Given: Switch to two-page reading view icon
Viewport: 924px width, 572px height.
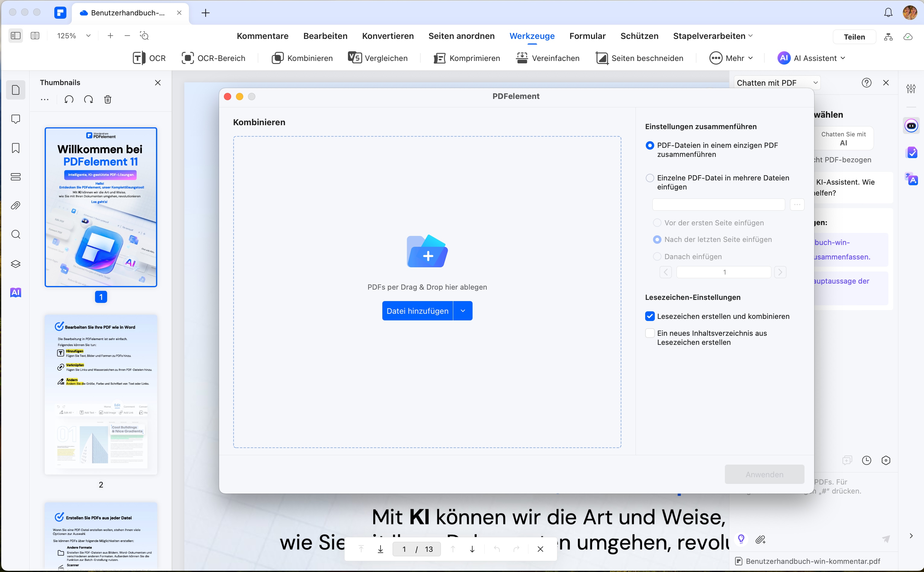Looking at the screenshot, I should tap(35, 36).
